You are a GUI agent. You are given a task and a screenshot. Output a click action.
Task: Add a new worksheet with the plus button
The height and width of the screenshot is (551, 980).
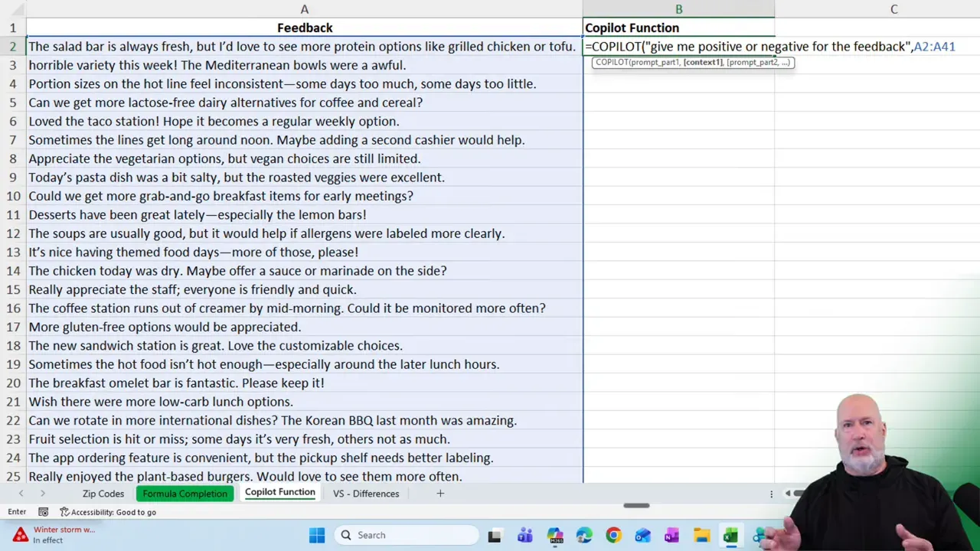439,494
